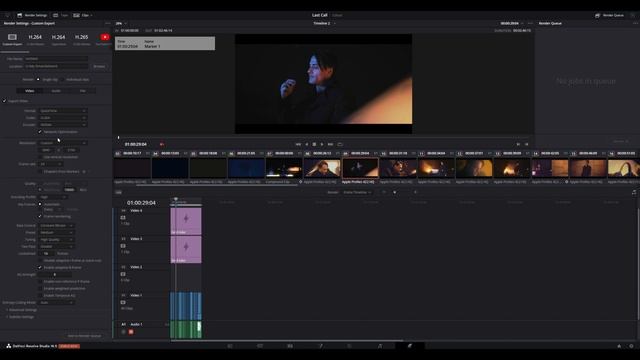Select the Custom Export preset icon
Screen dimensions: 640x360
pos(12,37)
